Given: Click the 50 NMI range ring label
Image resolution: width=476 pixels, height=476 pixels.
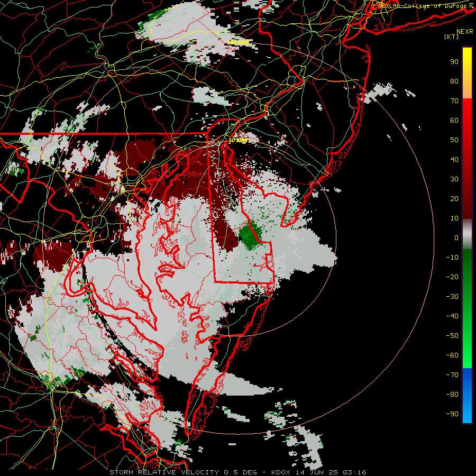Looking at the screenshot, I should [239, 140].
